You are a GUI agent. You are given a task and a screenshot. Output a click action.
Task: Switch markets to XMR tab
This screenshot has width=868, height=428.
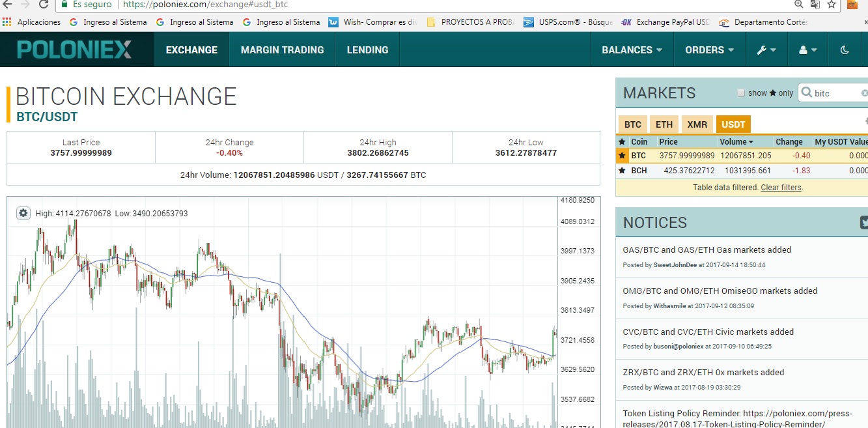pos(697,124)
